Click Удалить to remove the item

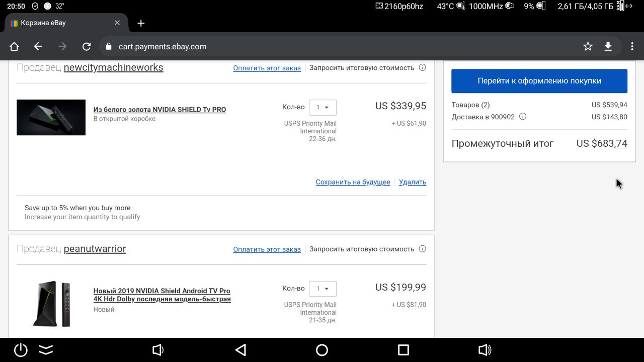(413, 182)
